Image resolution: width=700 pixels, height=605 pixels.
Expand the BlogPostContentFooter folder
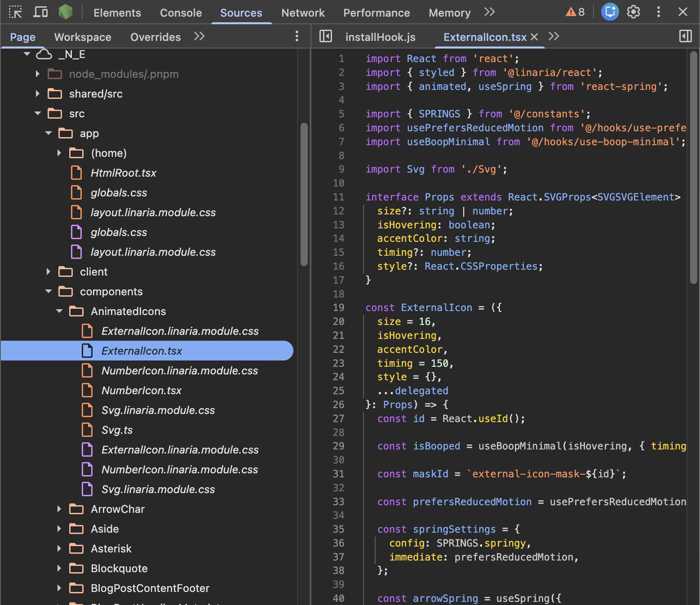(59, 588)
